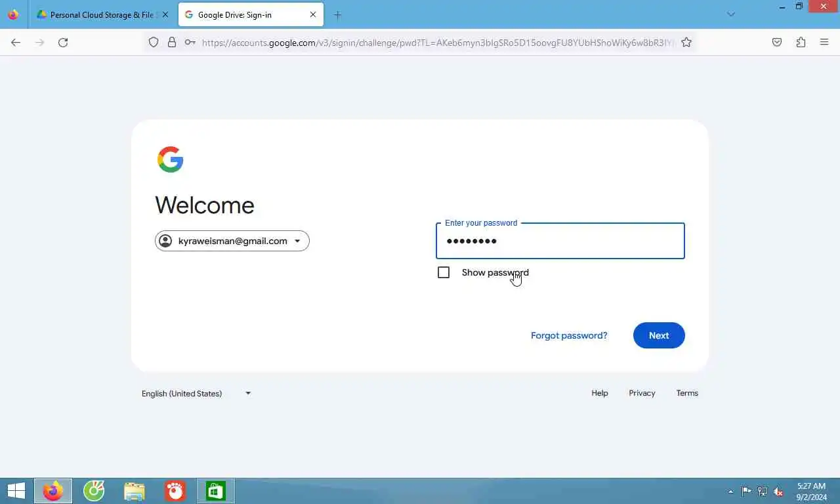Open the Terms link
Screen dimensions: 840x504
687,393
